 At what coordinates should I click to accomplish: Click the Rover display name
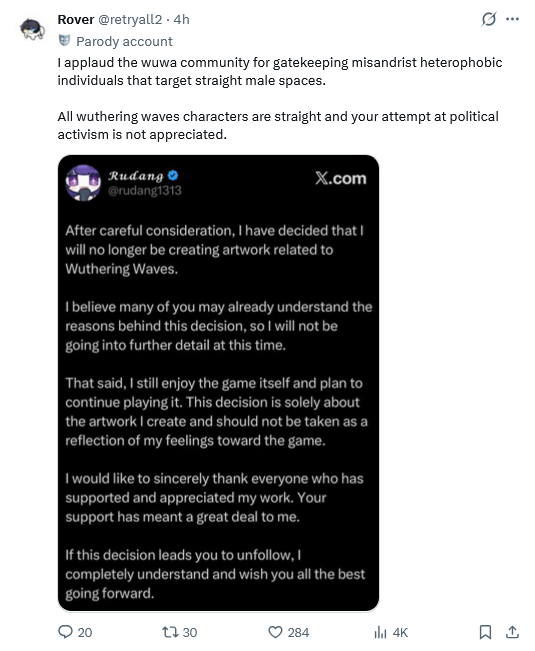click(76, 20)
